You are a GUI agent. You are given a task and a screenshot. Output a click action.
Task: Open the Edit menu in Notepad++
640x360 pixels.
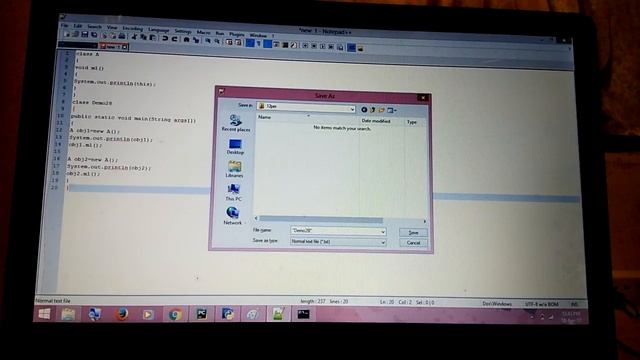[78, 26]
